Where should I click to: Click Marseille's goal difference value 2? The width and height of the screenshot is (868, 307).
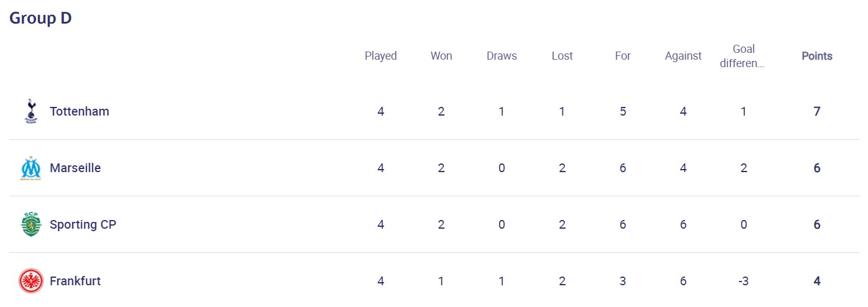(744, 168)
